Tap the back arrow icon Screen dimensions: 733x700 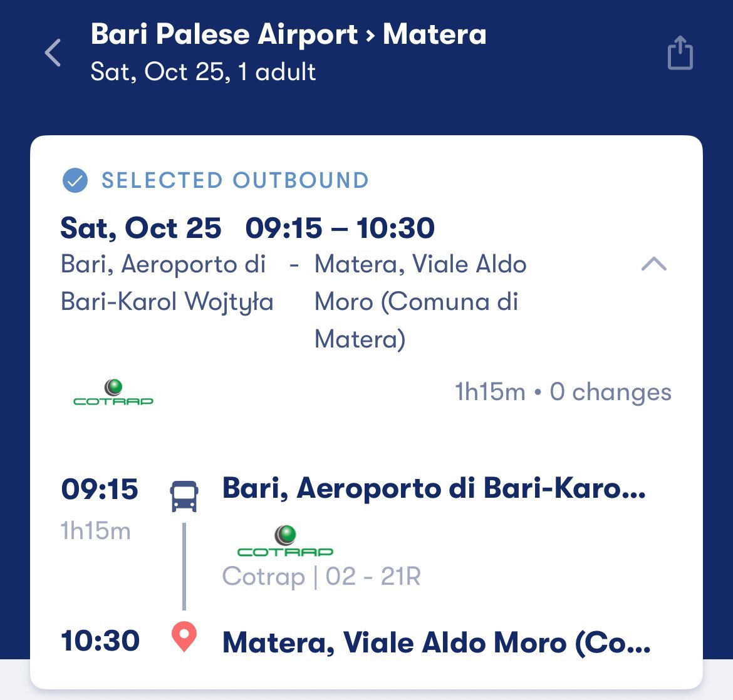pyautogui.click(x=53, y=53)
